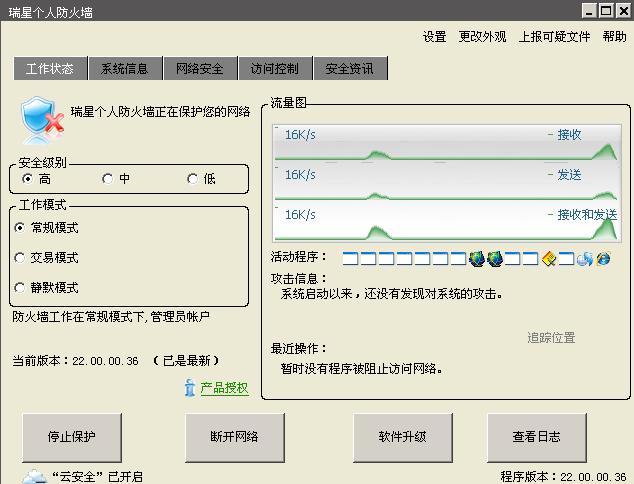Open the 系统信息 tab
Viewport: 634px width, 484px height.
[x=125, y=68]
